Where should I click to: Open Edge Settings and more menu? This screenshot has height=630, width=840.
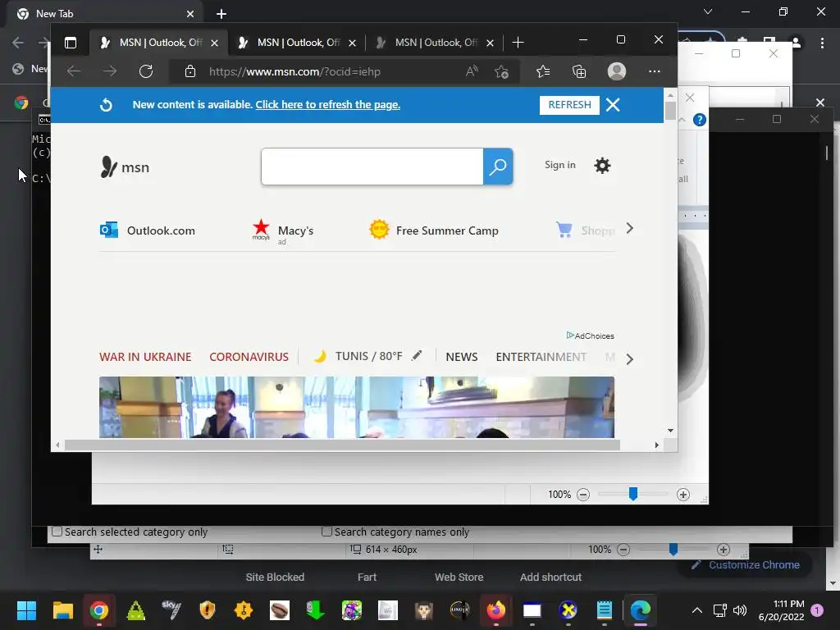coord(654,71)
